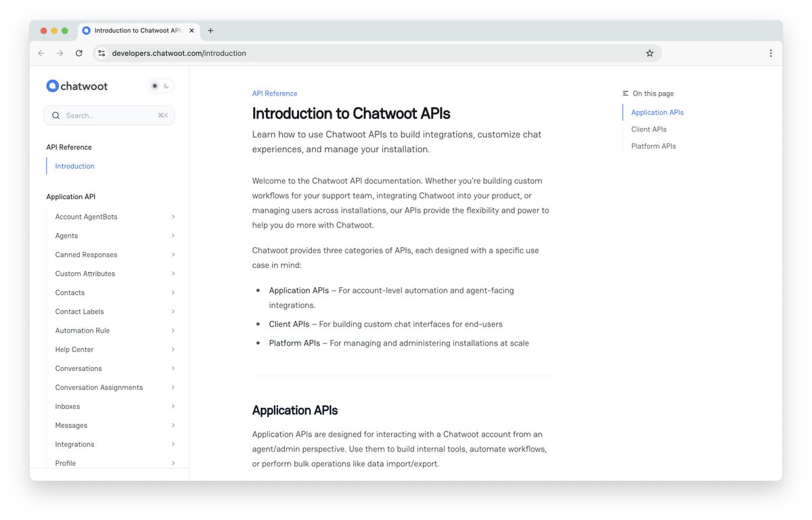Open Messages section

tap(71, 425)
